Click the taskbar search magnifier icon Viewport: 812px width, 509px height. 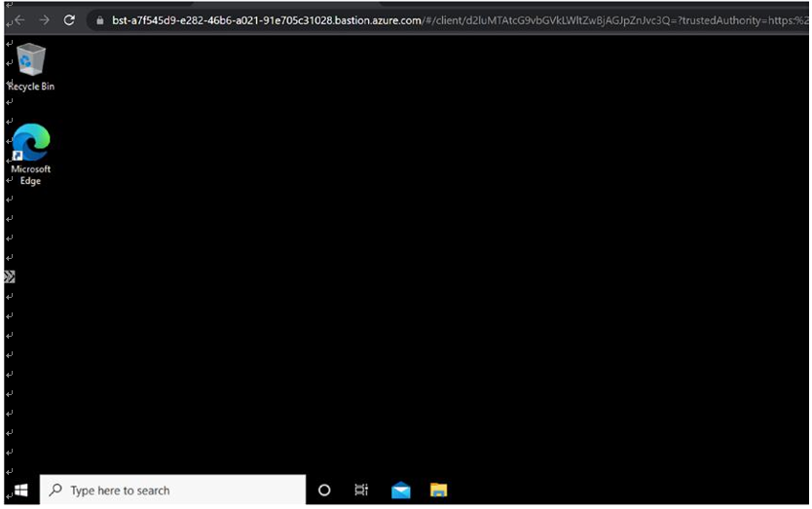(55, 490)
